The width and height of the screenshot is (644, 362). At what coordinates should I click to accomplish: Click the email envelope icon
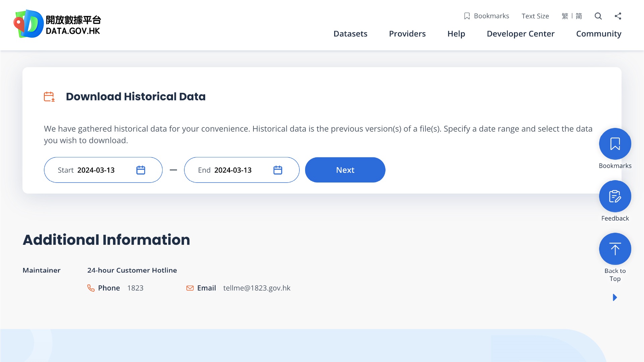(x=190, y=288)
